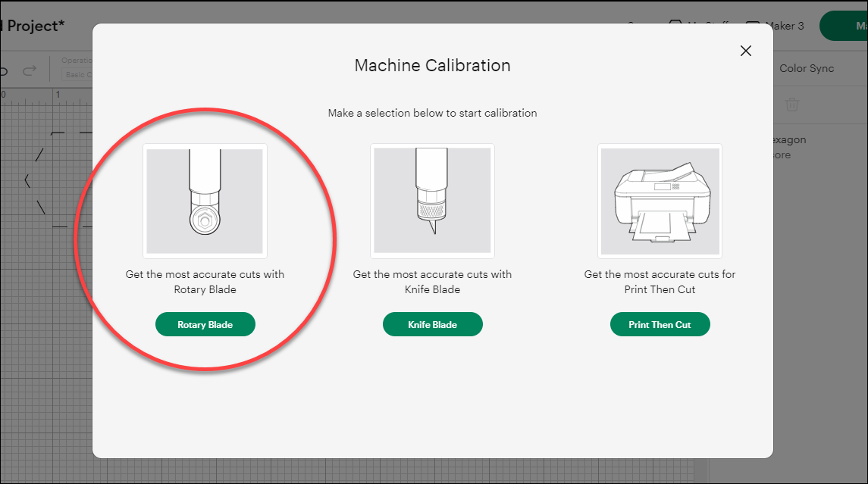Start Rotary Blade calibration
This screenshot has height=484, width=868.
(x=205, y=324)
